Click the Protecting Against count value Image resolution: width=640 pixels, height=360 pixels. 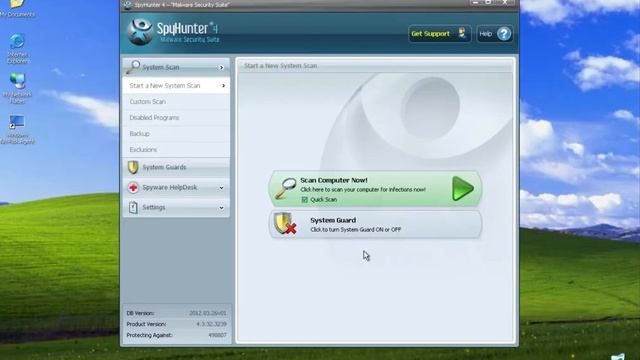tap(217, 335)
